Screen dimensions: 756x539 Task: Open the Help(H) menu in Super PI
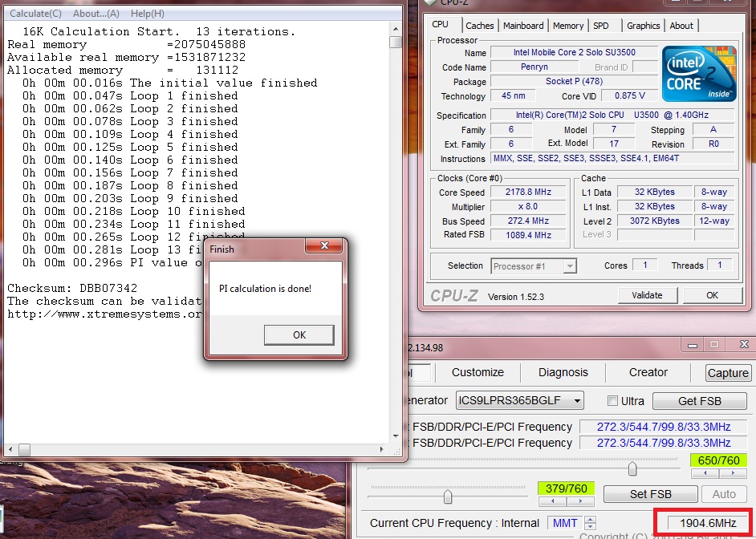tap(148, 14)
